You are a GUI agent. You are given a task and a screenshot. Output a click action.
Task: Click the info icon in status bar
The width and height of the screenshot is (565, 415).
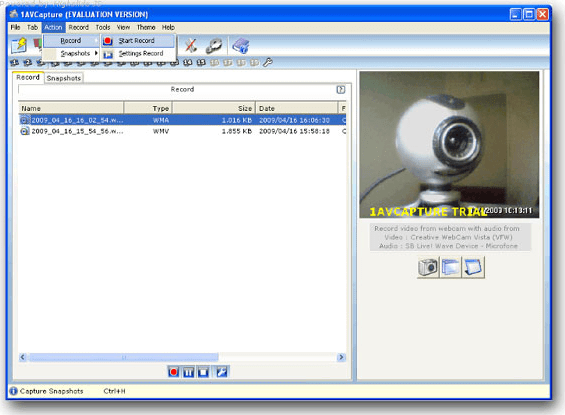13,391
